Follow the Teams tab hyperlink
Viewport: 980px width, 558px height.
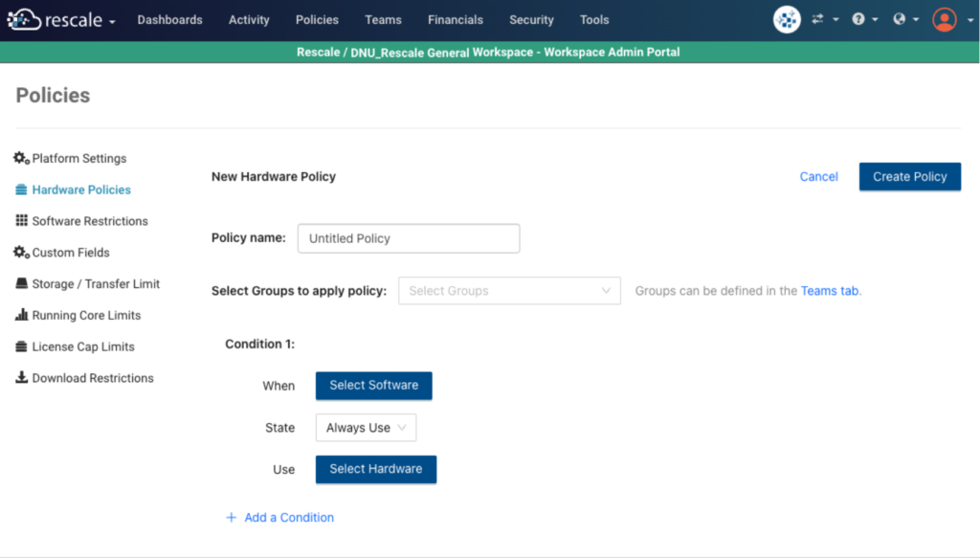(x=830, y=291)
